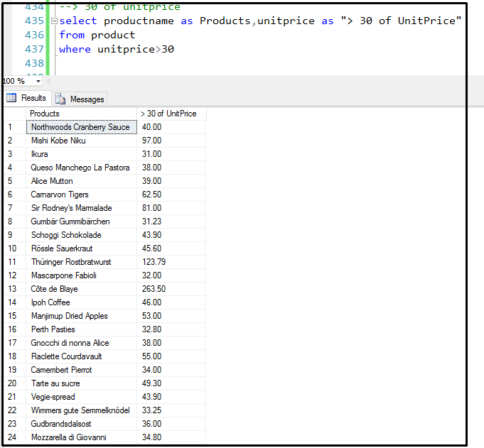Click the Messages tab icon
This screenshot has width=484, height=448.
pyautogui.click(x=60, y=99)
